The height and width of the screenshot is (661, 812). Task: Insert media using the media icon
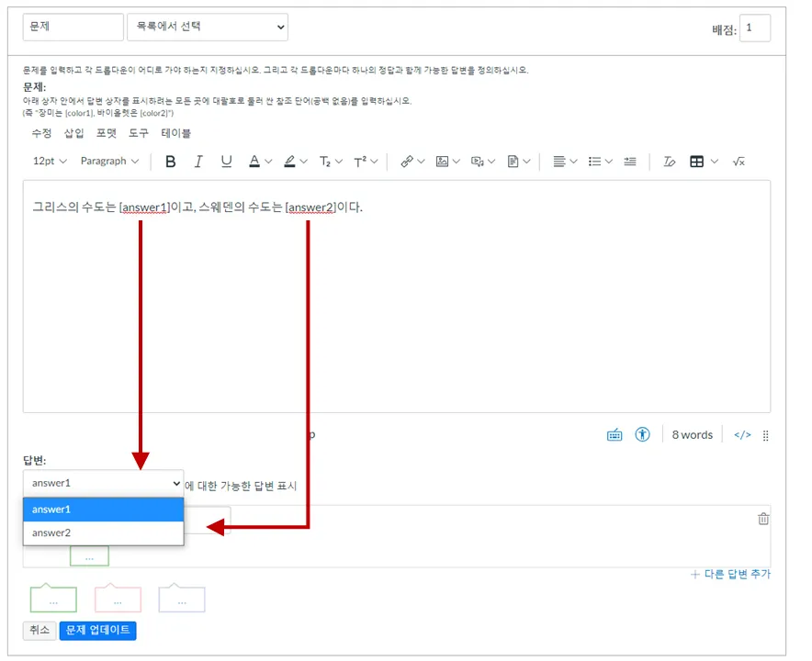[x=477, y=162]
